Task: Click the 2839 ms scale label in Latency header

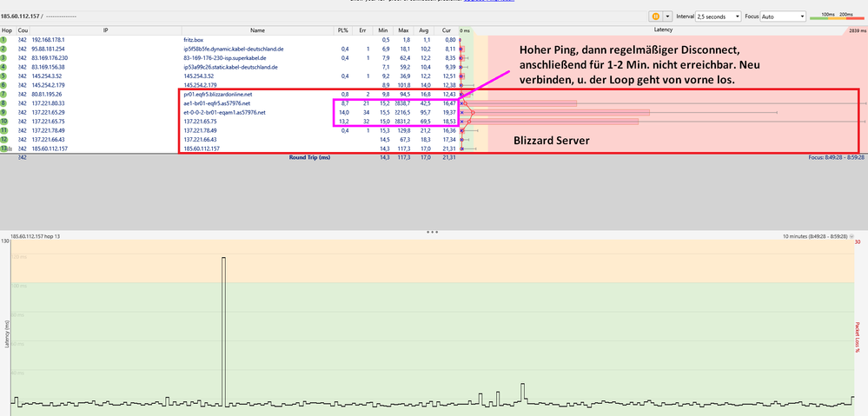Action: coord(857,31)
